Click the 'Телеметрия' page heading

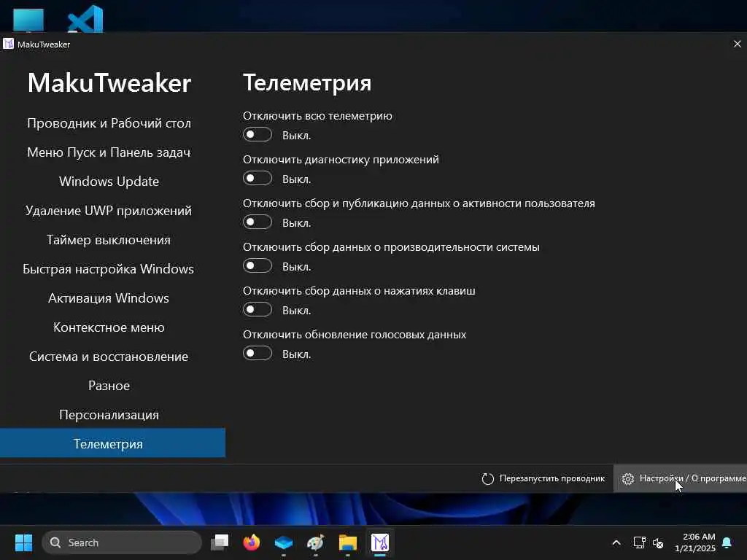(x=307, y=83)
